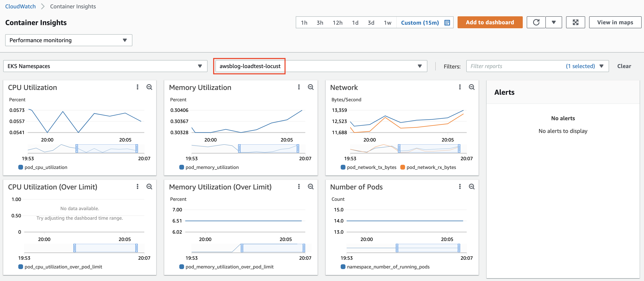Open CPU Utilization widget actions menu
644x281 pixels.
(137, 87)
